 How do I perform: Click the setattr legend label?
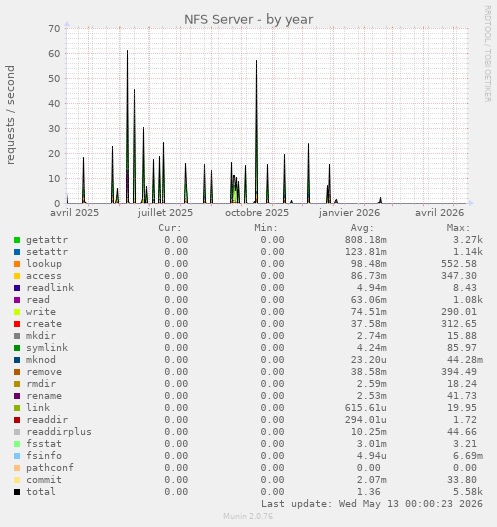47,252
